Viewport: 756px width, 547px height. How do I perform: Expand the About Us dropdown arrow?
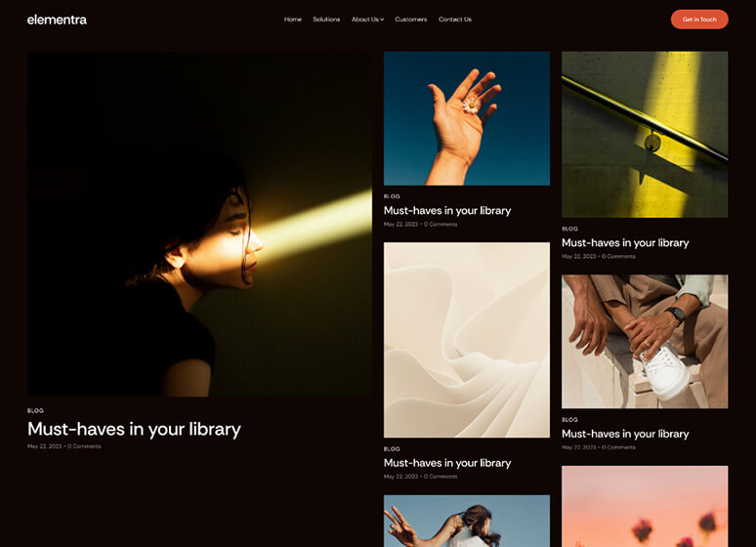[x=382, y=20]
